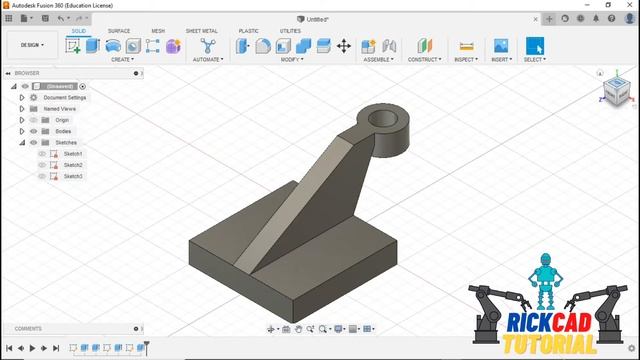
Task: Select the Shell tool
Action: point(283,46)
